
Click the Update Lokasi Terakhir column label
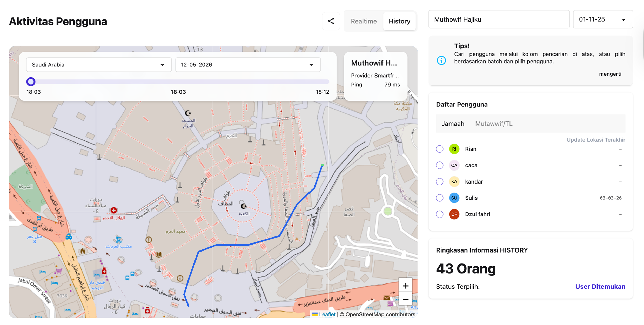[x=596, y=140]
